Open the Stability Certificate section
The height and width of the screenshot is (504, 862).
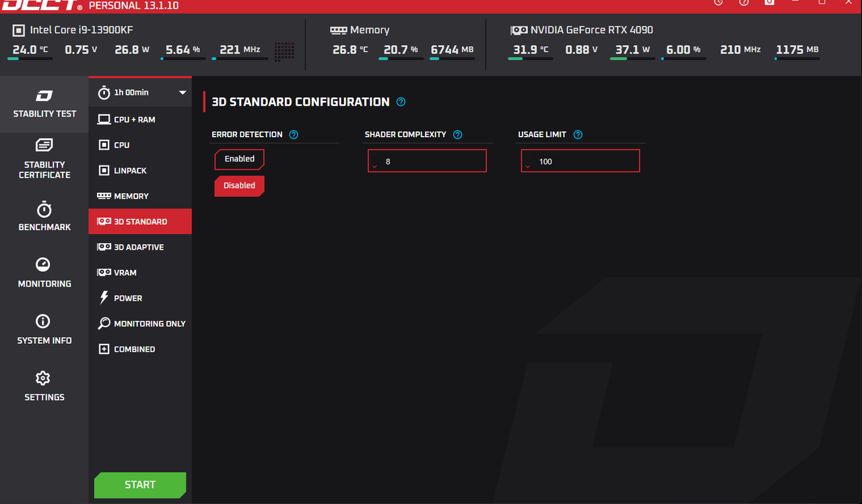[44, 159]
